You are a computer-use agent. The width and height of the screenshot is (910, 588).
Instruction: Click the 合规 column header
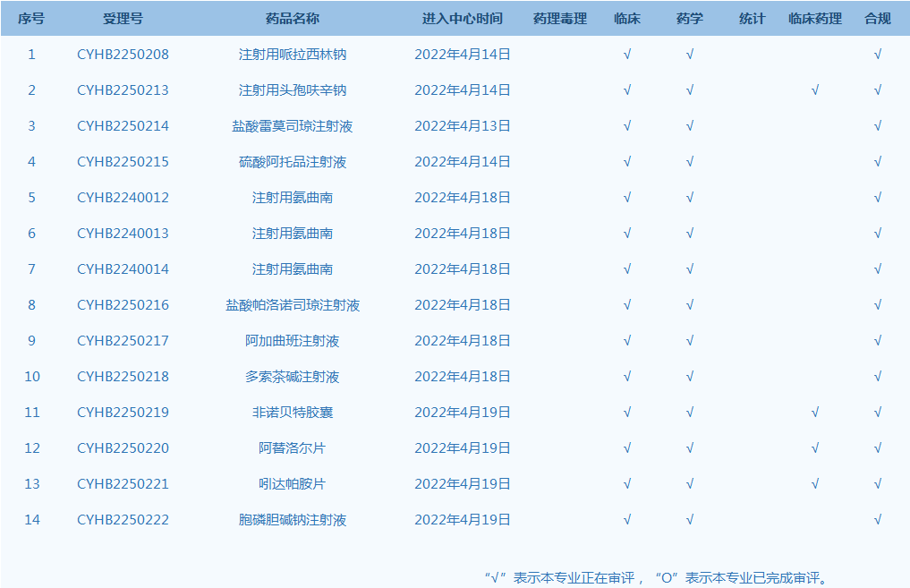(878, 19)
